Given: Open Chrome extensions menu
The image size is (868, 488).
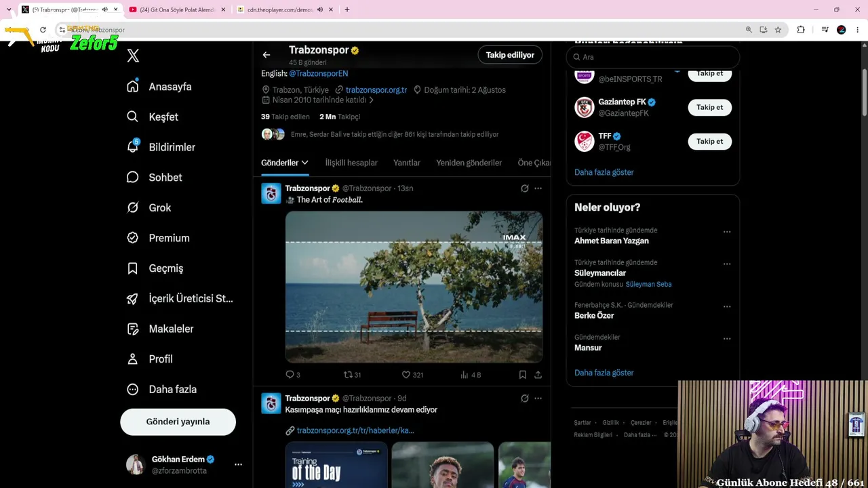Looking at the screenshot, I should pyautogui.click(x=801, y=30).
